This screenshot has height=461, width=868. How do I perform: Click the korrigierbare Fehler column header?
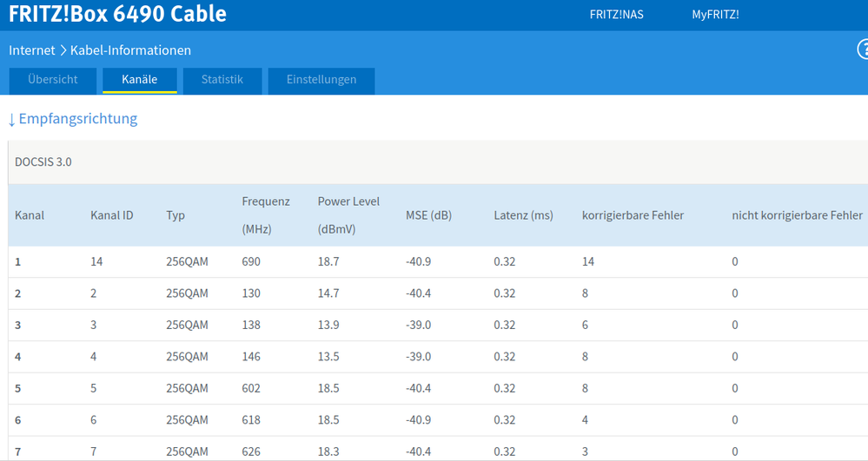633,215
